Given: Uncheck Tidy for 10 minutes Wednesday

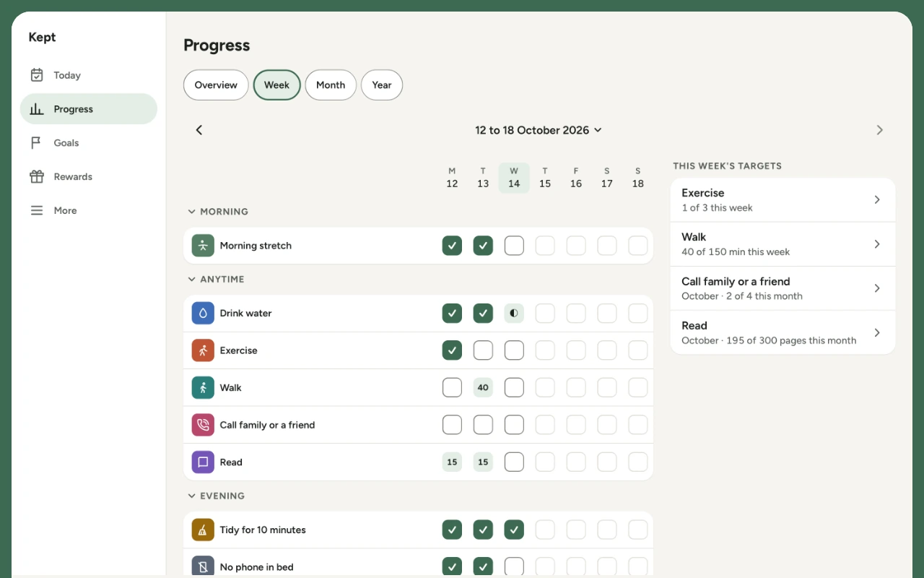Looking at the screenshot, I should 514,530.
